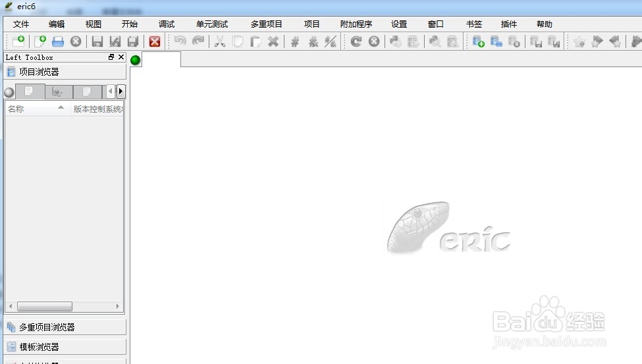
Task: Open the 附加程序 menu
Action: point(356,24)
